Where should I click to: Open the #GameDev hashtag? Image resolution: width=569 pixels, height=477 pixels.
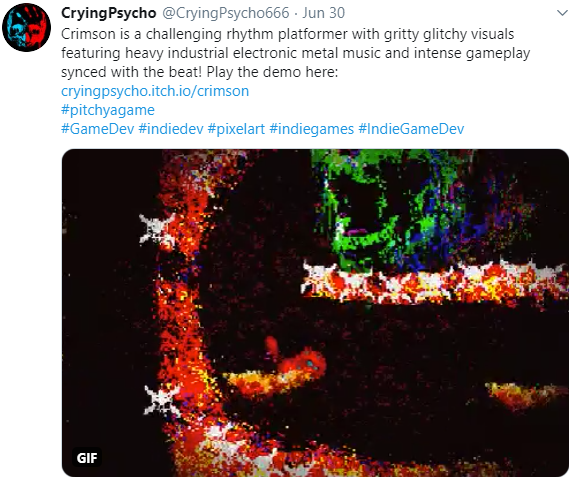98,129
